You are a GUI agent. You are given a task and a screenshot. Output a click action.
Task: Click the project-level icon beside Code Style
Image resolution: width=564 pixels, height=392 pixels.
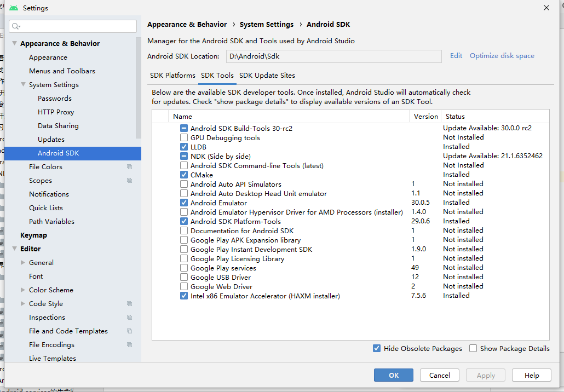click(130, 304)
